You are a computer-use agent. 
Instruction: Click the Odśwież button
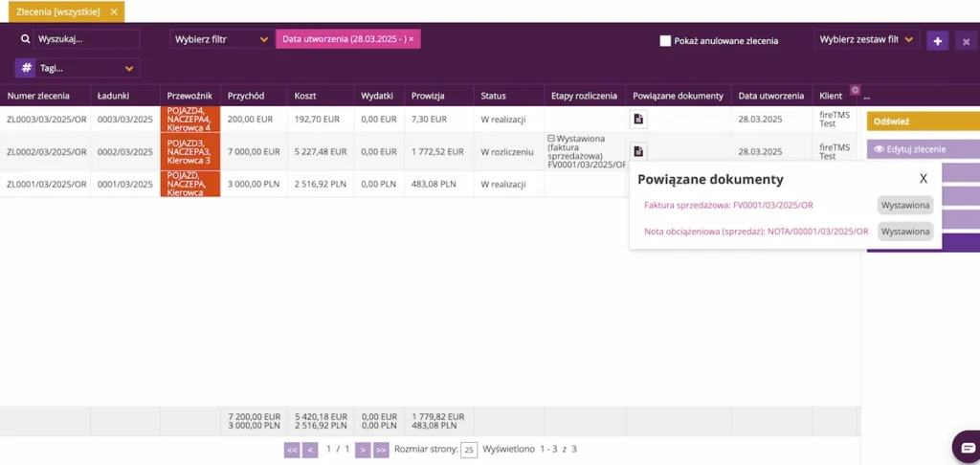pyautogui.click(x=924, y=122)
